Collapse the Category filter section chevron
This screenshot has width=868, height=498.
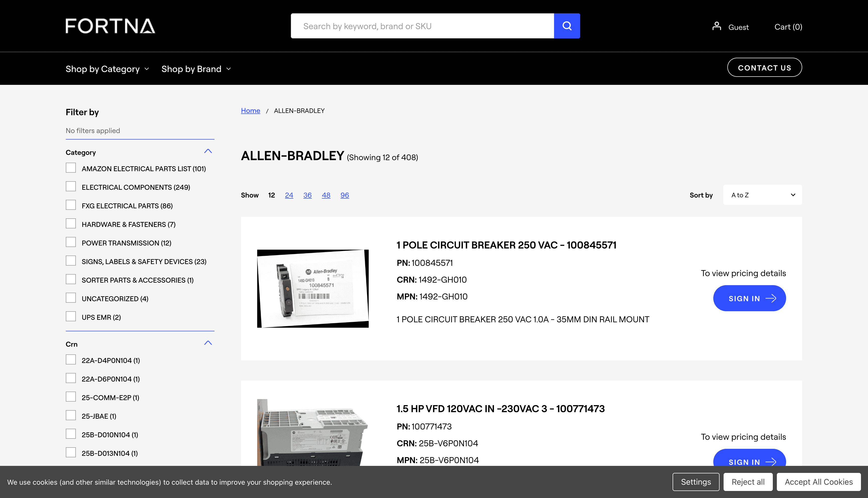coord(208,151)
